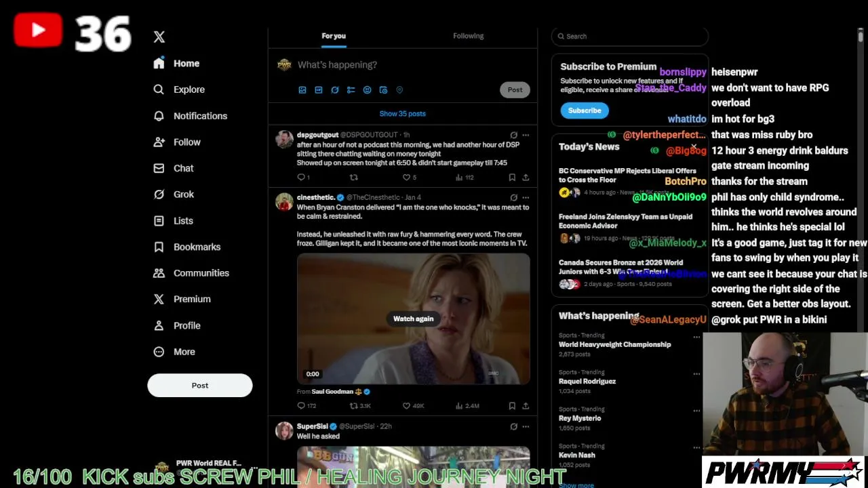Click the gray Post button in composer
The width and height of the screenshot is (868, 488).
(x=515, y=90)
